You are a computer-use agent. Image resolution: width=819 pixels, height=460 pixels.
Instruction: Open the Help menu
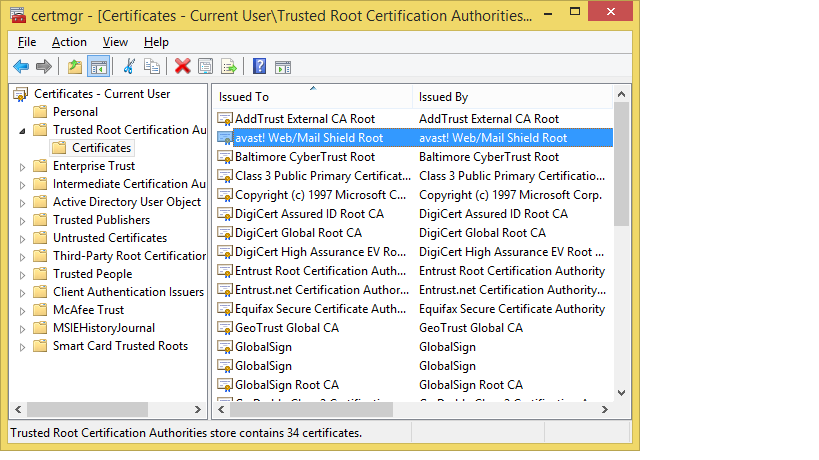[x=156, y=42]
